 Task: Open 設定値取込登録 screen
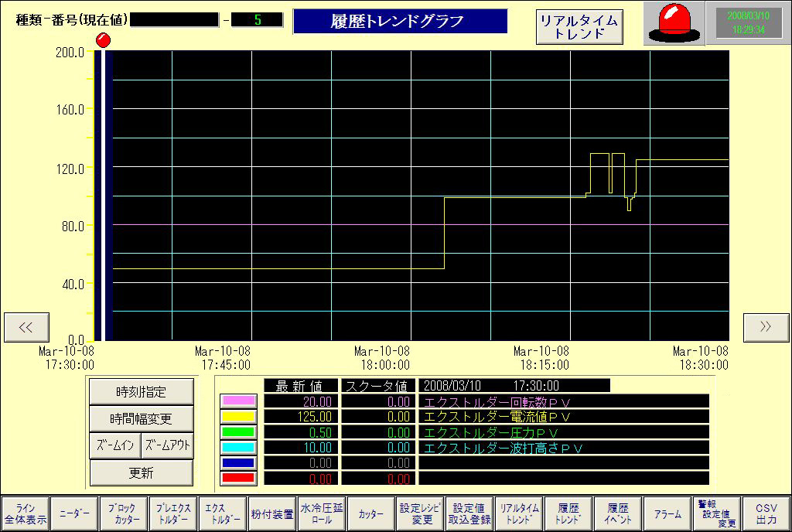[x=469, y=514]
